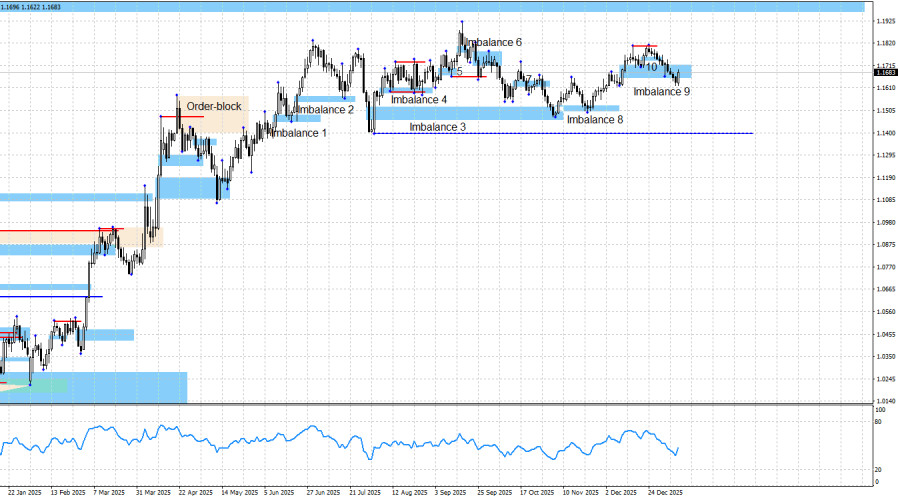Select the Imbalance 1 label

(x=299, y=133)
